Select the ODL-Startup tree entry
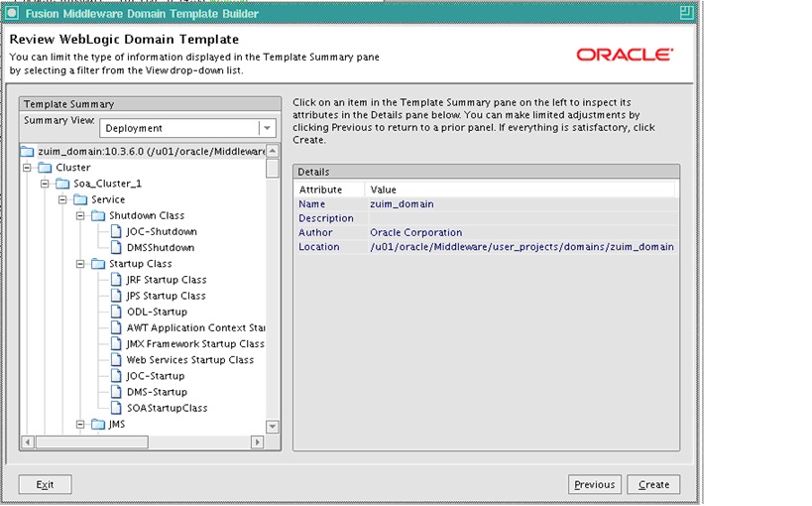812x506 pixels. [157, 313]
